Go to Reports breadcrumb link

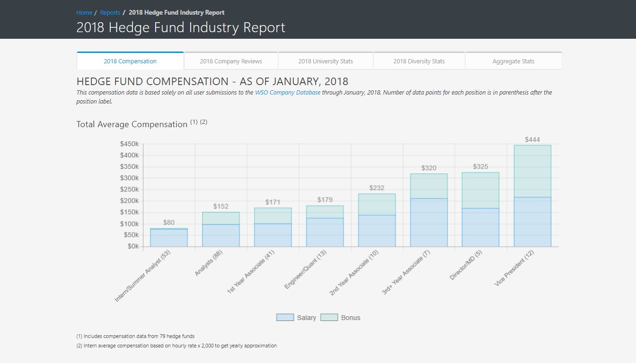point(110,13)
